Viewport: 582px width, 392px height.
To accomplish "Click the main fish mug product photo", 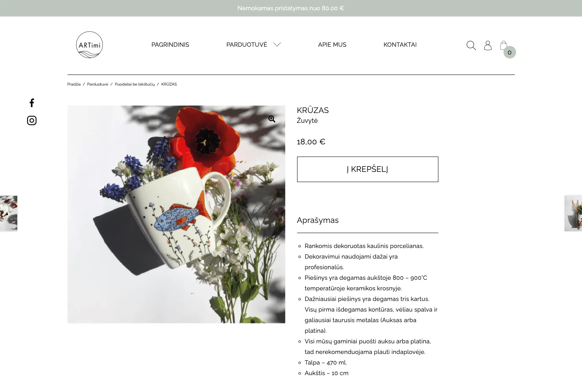I will [x=176, y=214].
